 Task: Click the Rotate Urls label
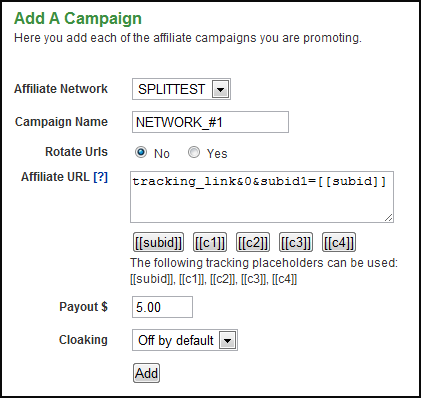pos(76,152)
